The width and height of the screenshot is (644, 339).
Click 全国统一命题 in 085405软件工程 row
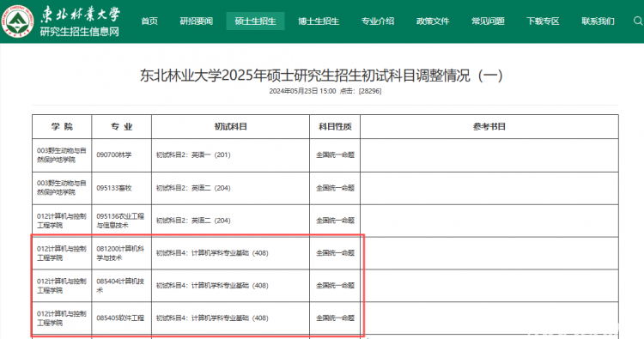point(335,318)
